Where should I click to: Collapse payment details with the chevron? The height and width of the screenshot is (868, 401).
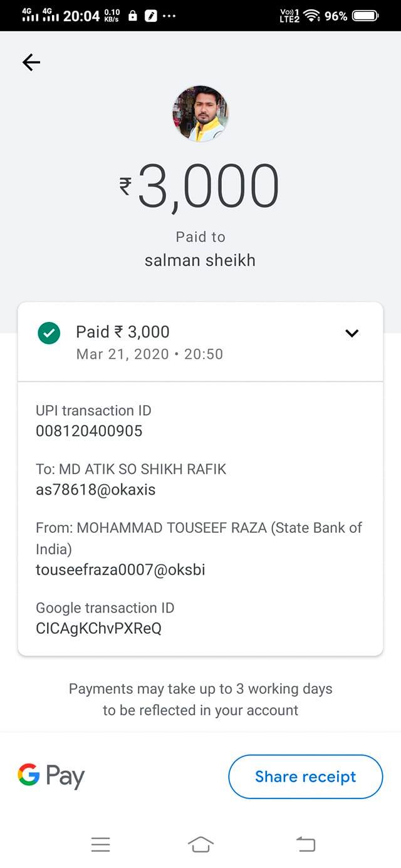click(352, 333)
